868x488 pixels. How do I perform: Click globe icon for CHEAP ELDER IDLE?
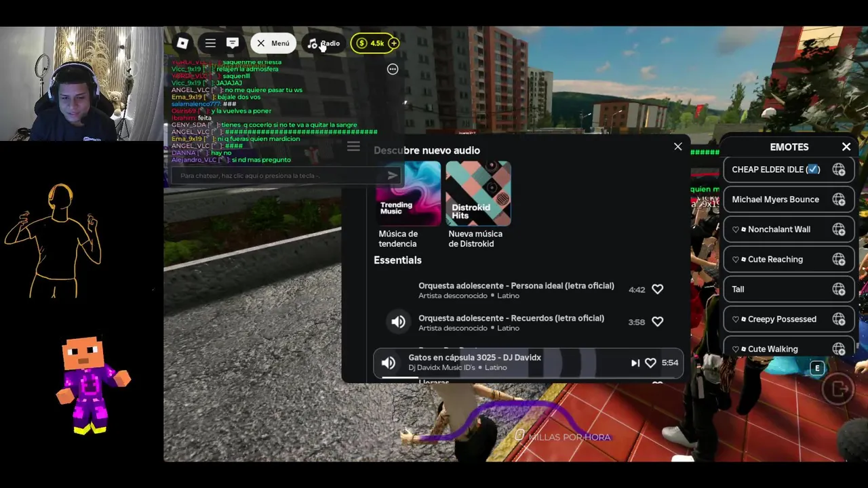pyautogui.click(x=839, y=169)
